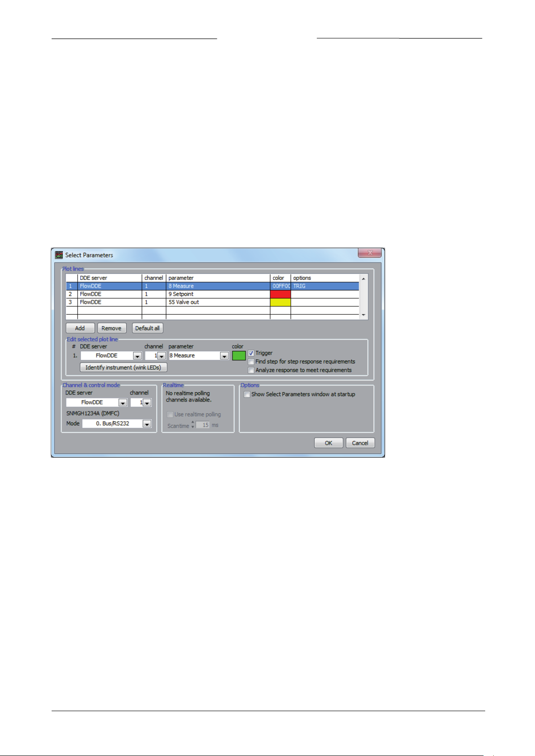This screenshot has height=756, width=535.
Task: Close the Select Parameters dialog
Action: click(x=369, y=253)
